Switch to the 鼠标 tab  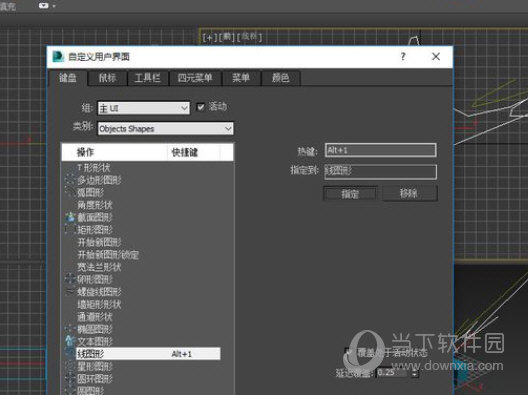pyautogui.click(x=107, y=78)
